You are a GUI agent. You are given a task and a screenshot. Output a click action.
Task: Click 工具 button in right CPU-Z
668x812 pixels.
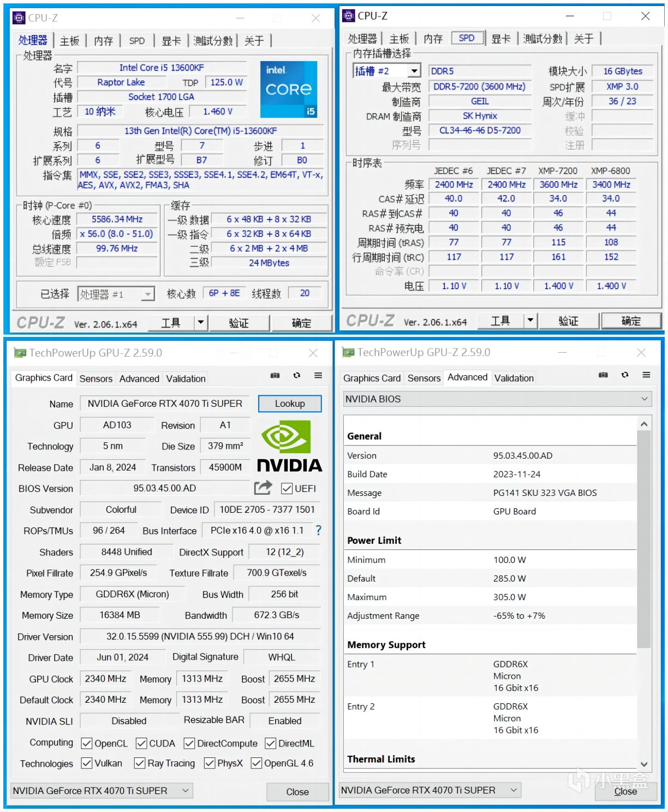500,321
